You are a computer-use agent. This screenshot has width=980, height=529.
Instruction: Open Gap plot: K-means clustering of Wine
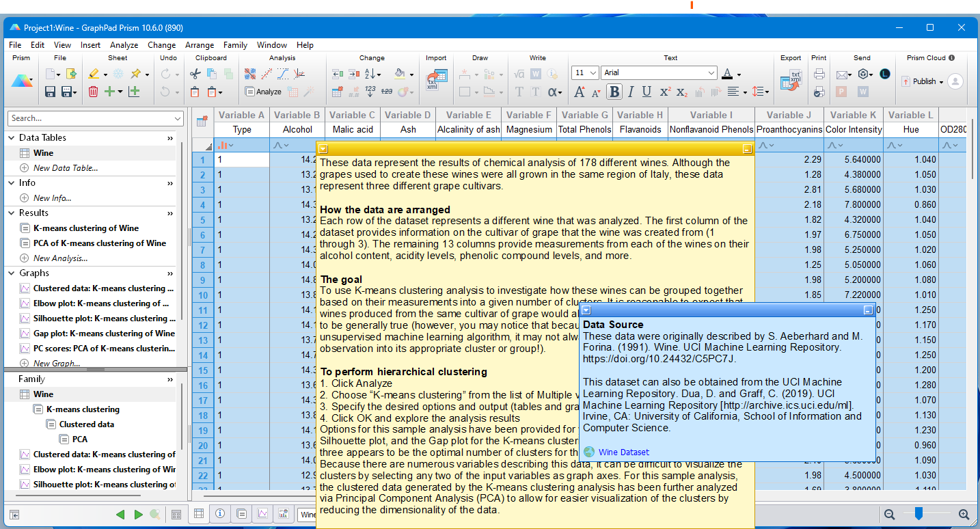coord(104,333)
